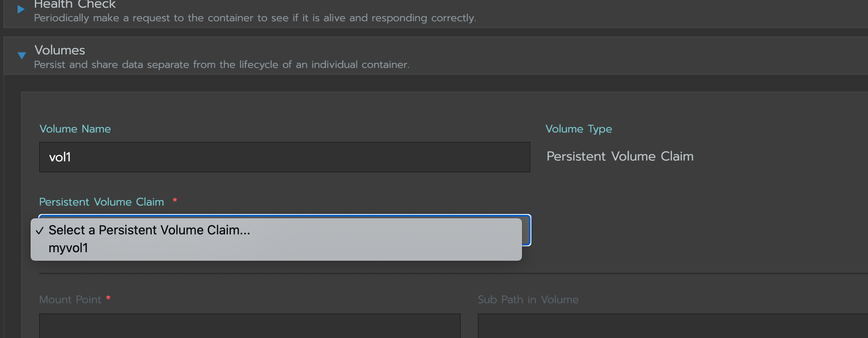The height and width of the screenshot is (338, 868).
Task: Click the Sub Path in Volume label
Action: click(528, 299)
